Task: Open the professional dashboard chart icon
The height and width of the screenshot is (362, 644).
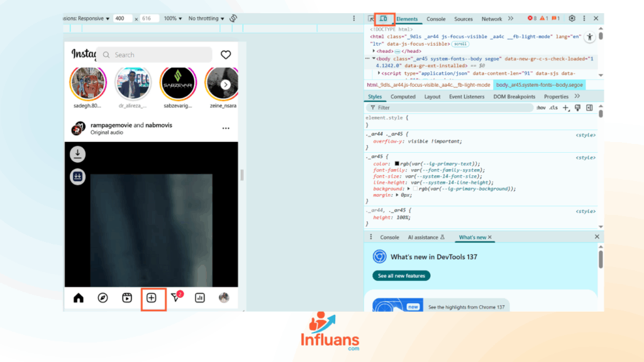Action: click(x=199, y=298)
